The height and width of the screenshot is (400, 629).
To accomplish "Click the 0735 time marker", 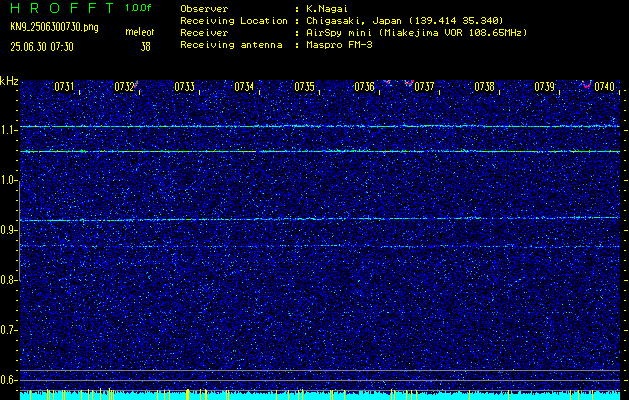I will [x=304, y=87].
